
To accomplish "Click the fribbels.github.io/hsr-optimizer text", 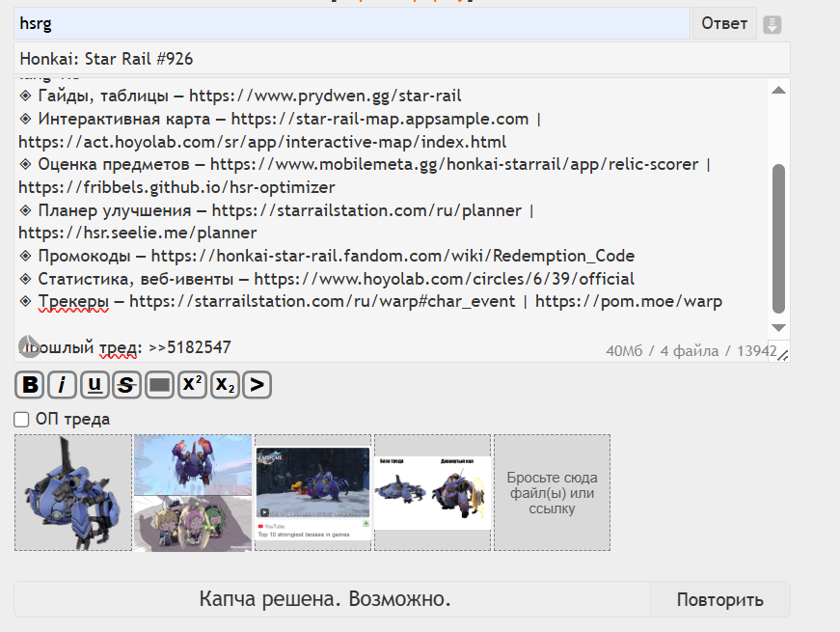I will pos(176,187).
